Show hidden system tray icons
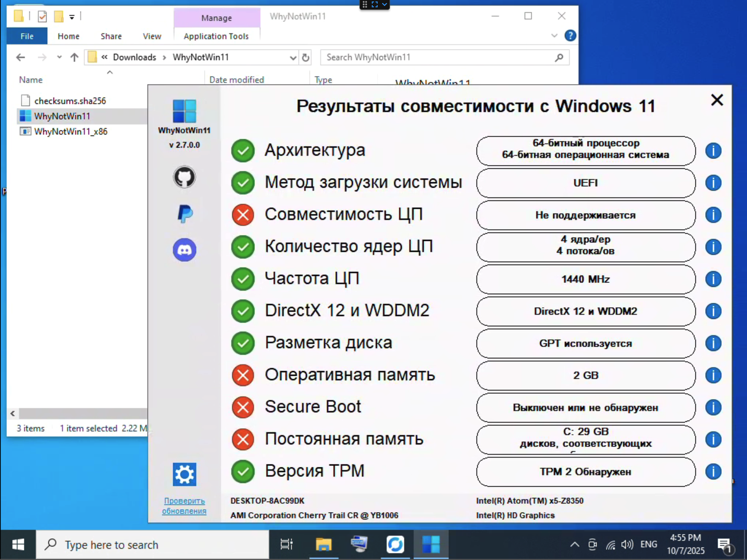This screenshot has height=560, width=747. tap(574, 545)
